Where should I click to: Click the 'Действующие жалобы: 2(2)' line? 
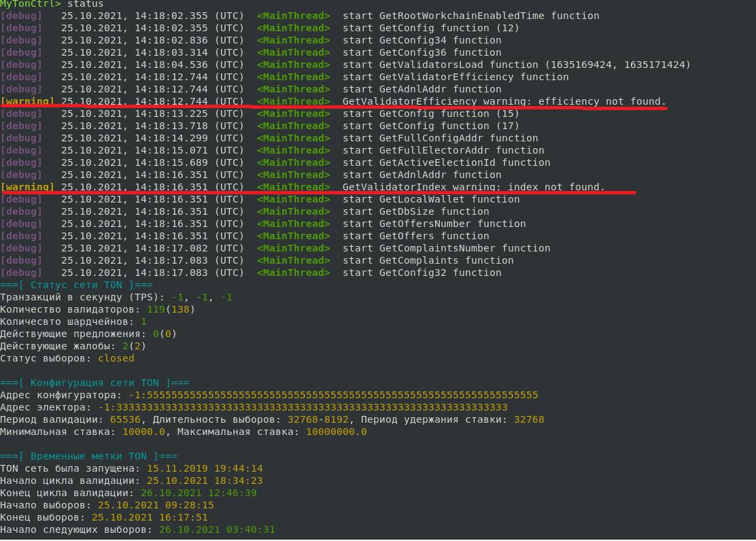click(x=73, y=346)
